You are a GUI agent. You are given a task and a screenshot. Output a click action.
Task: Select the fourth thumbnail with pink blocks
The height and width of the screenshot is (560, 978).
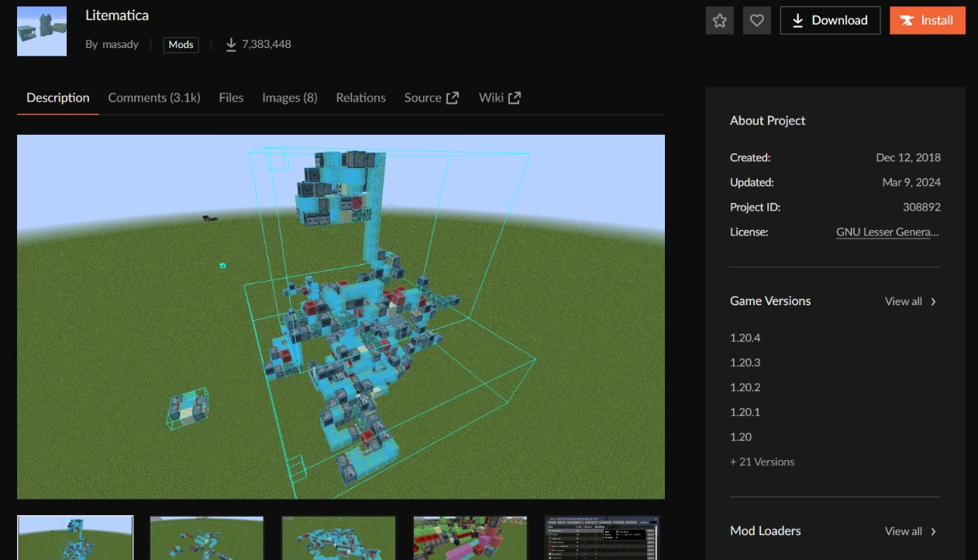[470, 538]
